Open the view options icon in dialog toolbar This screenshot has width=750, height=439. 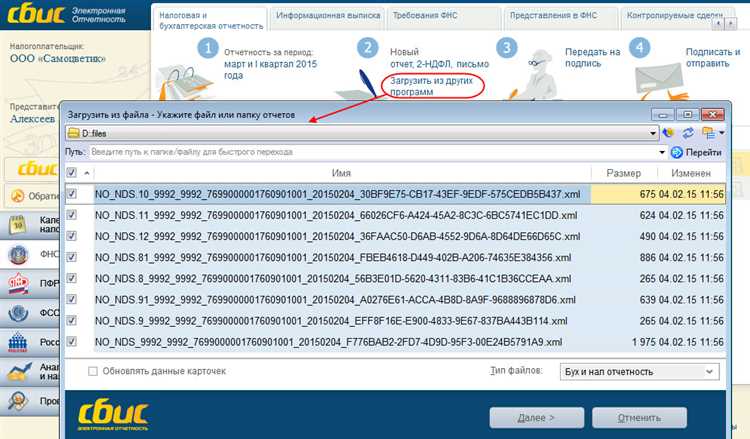tap(708, 133)
